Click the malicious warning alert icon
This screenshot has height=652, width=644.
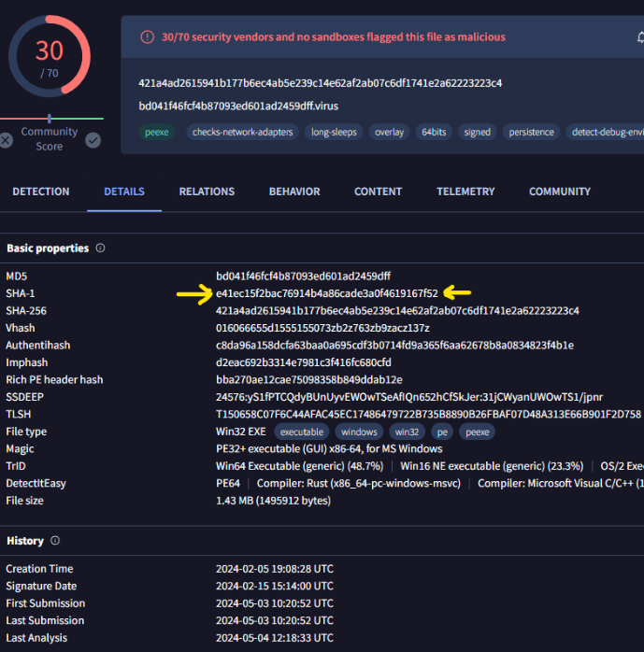(147, 37)
